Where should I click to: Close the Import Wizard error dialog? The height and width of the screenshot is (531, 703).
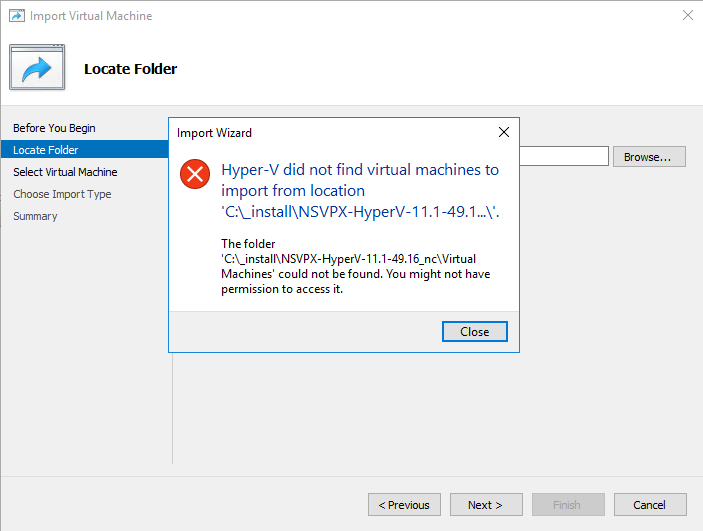pos(474,331)
